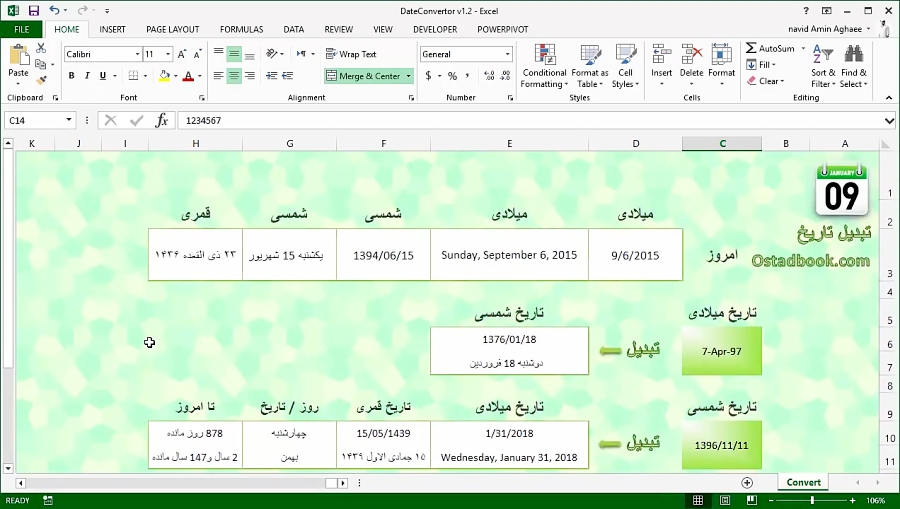Screen dimensions: 900x509
Task: Click the Ostadbook.com link text
Action: tap(810, 261)
